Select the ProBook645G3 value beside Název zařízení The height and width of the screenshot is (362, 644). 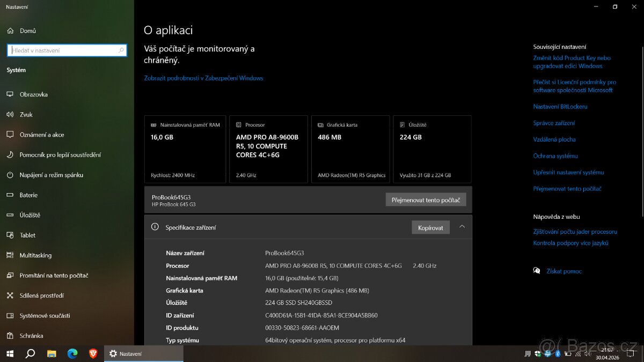[x=284, y=253]
